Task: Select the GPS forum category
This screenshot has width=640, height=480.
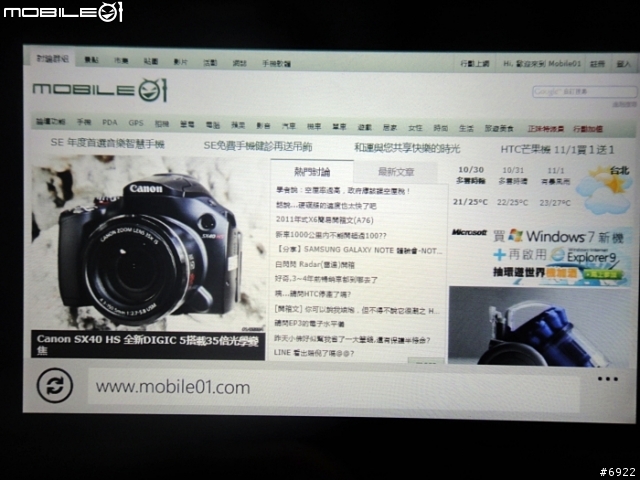Action: pos(136,123)
